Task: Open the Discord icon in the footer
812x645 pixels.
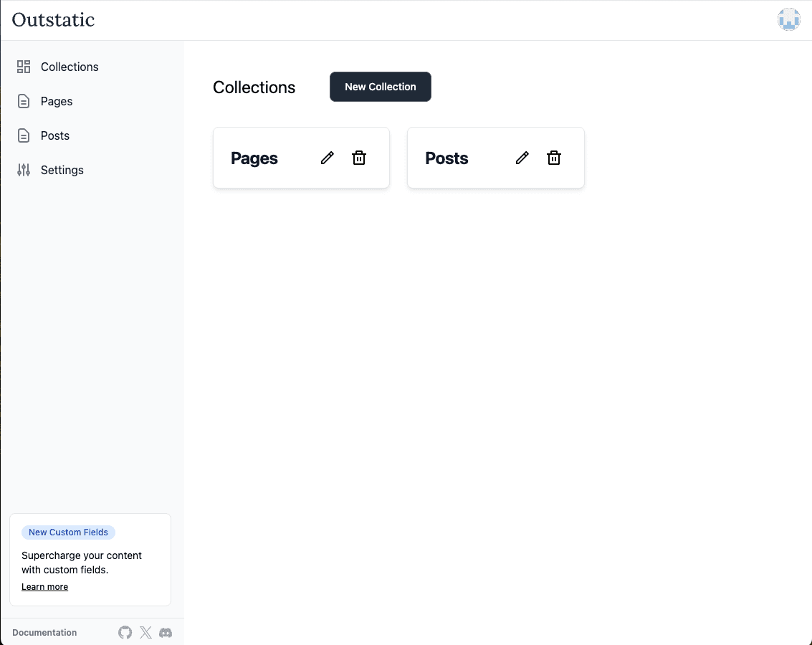Action: (166, 632)
